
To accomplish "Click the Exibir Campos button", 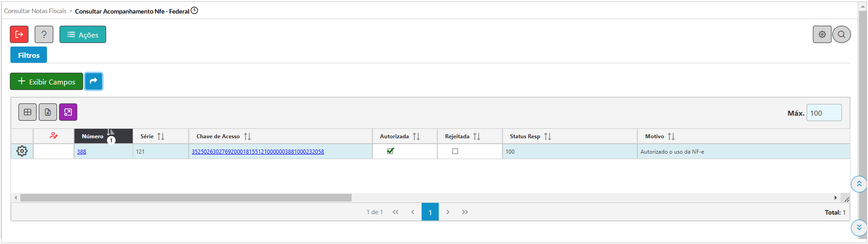I will point(46,81).
